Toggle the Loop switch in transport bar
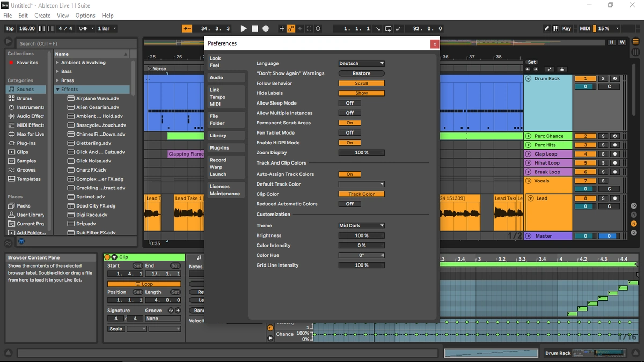The width and height of the screenshot is (644, 362). point(387,28)
